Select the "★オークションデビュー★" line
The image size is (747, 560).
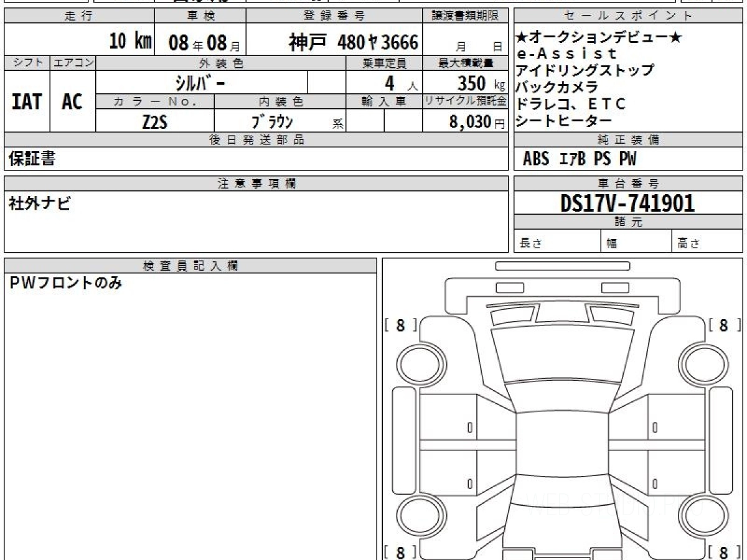pos(599,37)
